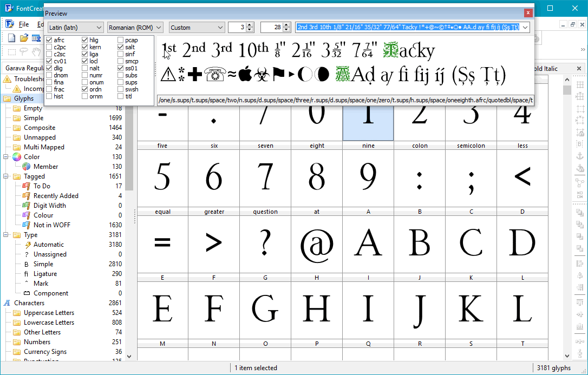This screenshot has width=588, height=375.
Task: Click the align right edges icon
Action: pos(580,288)
